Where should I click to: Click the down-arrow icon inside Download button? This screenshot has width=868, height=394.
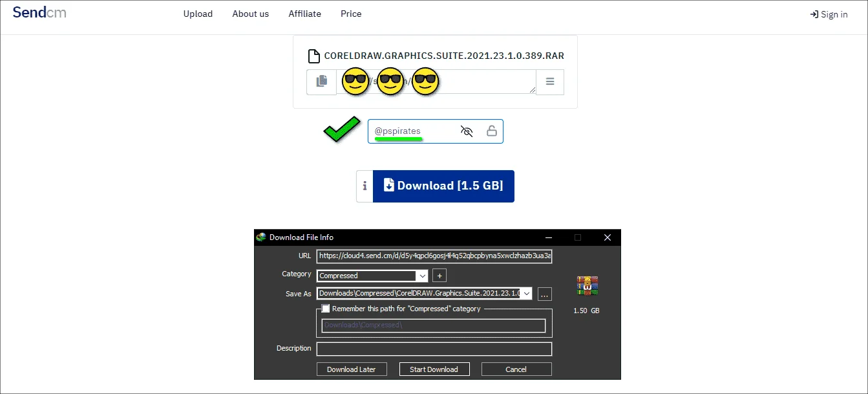[389, 186]
